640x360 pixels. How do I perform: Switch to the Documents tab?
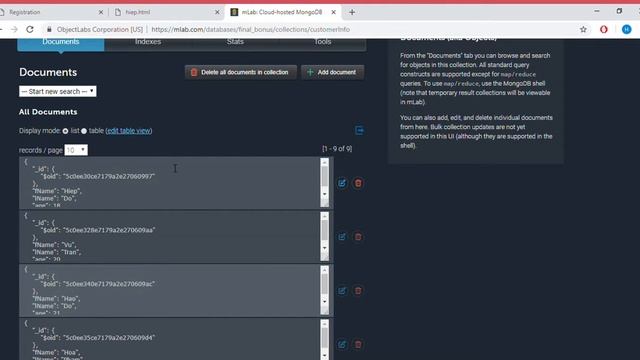(x=61, y=42)
